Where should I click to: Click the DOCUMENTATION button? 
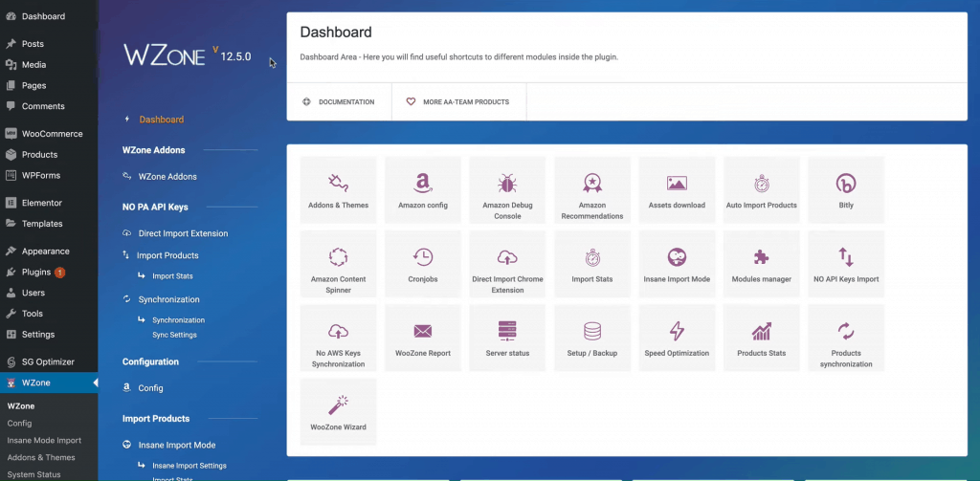pyautogui.click(x=339, y=101)
